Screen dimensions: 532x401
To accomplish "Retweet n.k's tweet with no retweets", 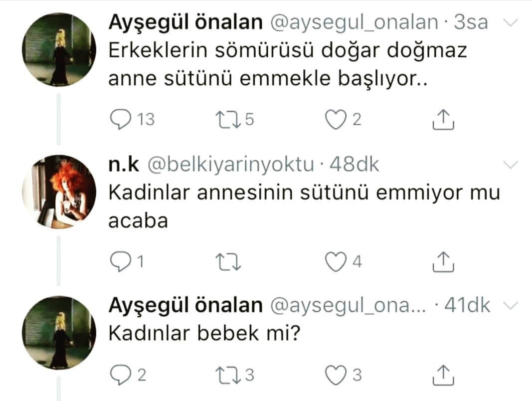I will [228, 262].
